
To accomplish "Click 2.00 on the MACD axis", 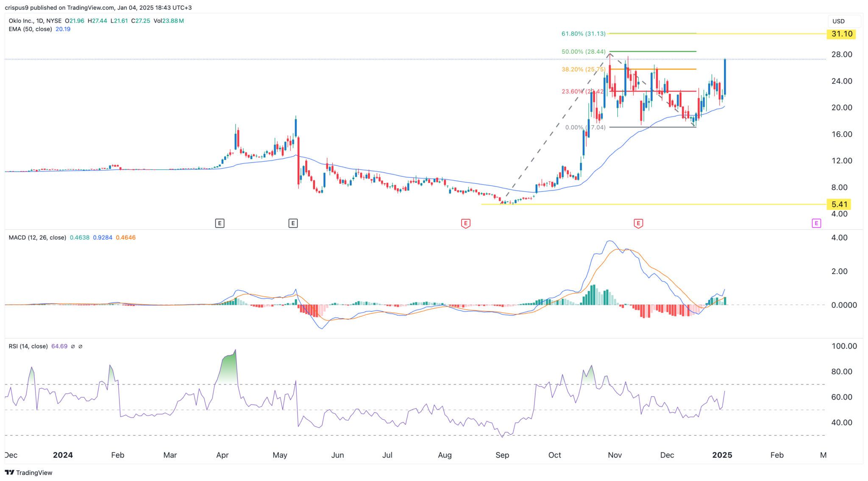I will (839, 271).
